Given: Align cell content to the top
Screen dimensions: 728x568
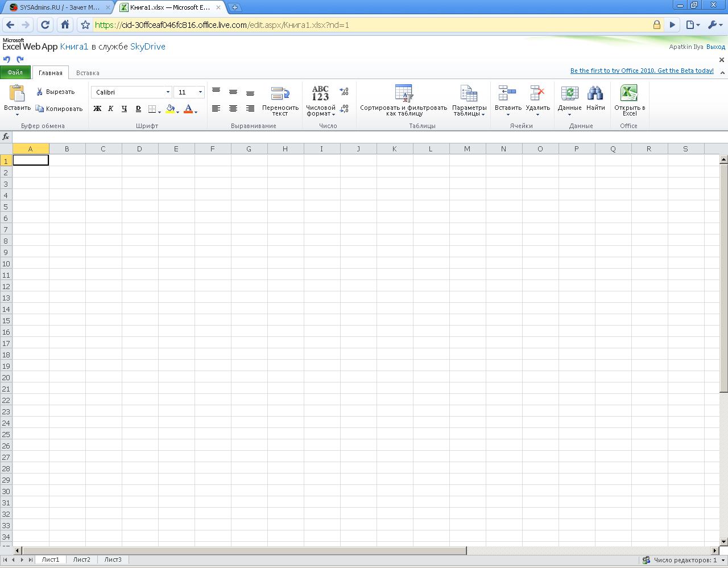Looking at the screenshot, I should [216, 91].
